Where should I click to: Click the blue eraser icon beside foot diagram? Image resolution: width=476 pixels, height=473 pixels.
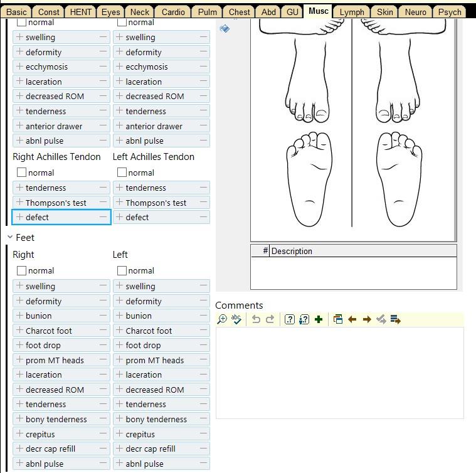[x=225, y=28]
